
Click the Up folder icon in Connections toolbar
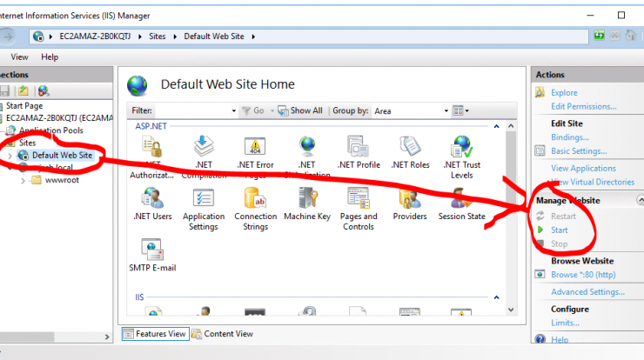pos(23,90)
